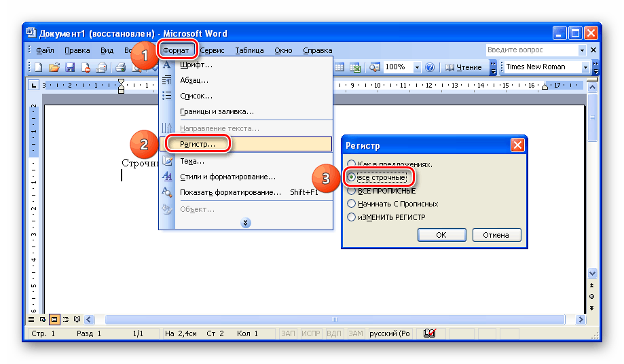Click the Save diskette icon
Viewport: 624px width, 364px height.
pyautogui.click(x=69, y=67)
